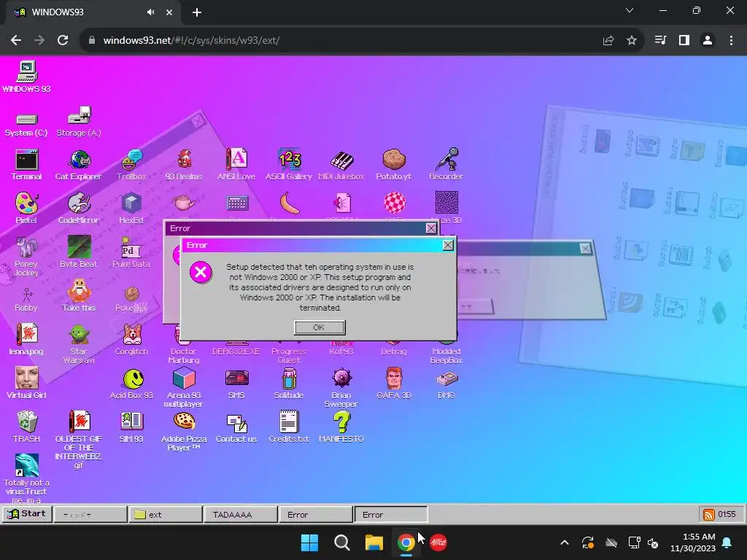The image size is (747, 560).
Task: Switch to the ext taskbar window
Action: (166, 515)
